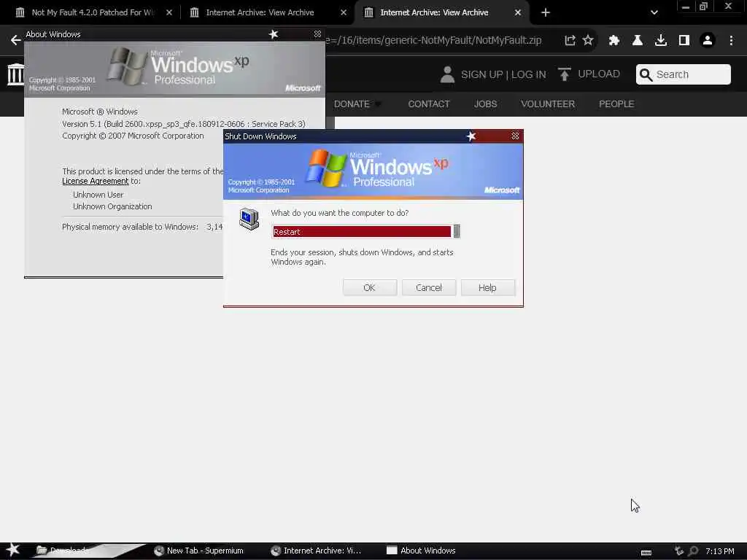Click the upload arrow icon
Viewport: 747px width, 560px height.
tap(565, 74)
